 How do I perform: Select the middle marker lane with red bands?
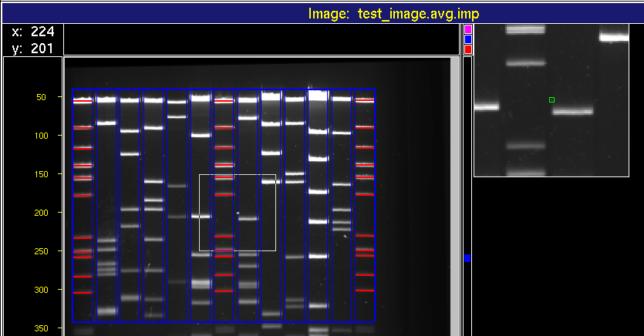224,206
